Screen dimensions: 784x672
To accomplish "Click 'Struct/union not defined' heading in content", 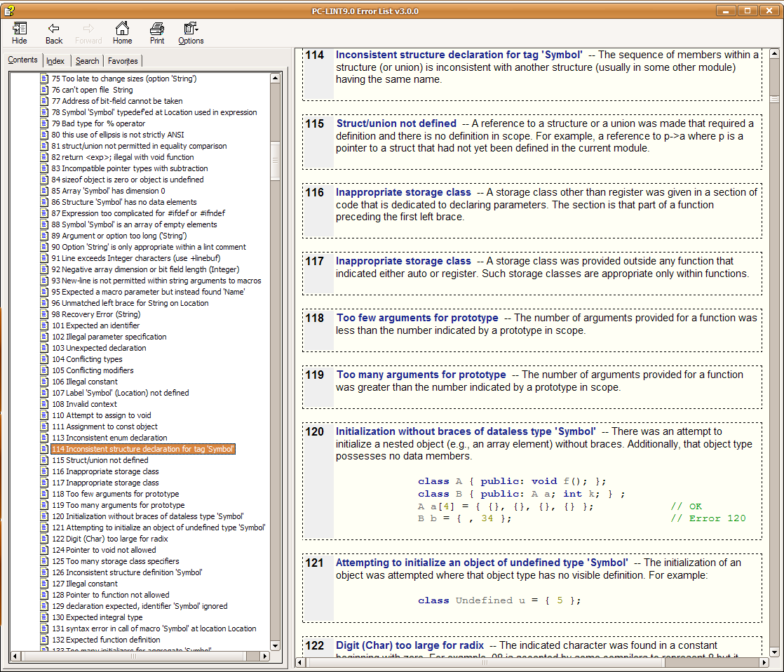I will [396, 123].
